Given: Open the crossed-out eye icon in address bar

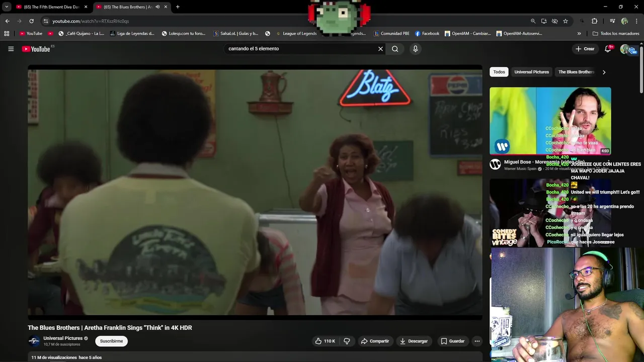Looking at the screenshot, I should [554, 21].
